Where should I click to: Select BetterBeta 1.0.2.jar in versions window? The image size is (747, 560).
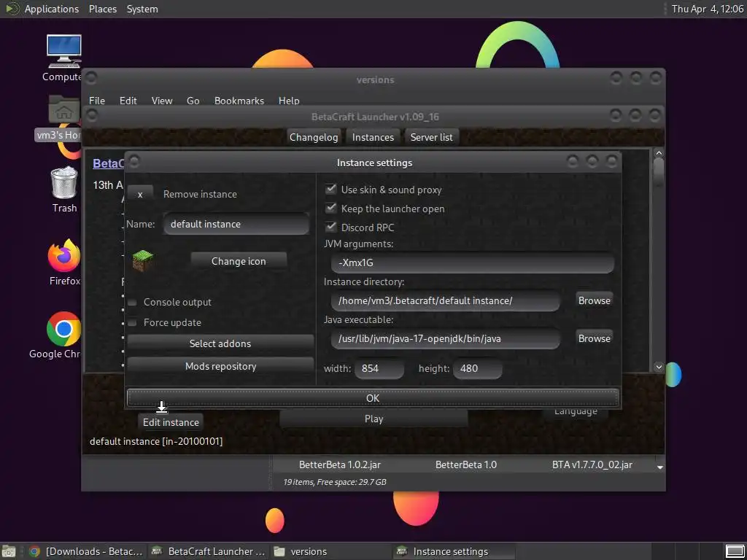340,464
